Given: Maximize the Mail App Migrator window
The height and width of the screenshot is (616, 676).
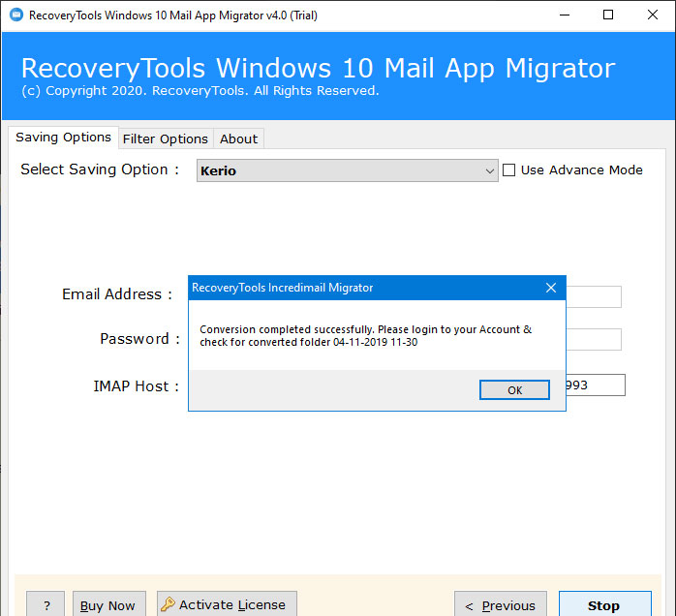Looking at the screenshot, I should [x=607, y=15].
